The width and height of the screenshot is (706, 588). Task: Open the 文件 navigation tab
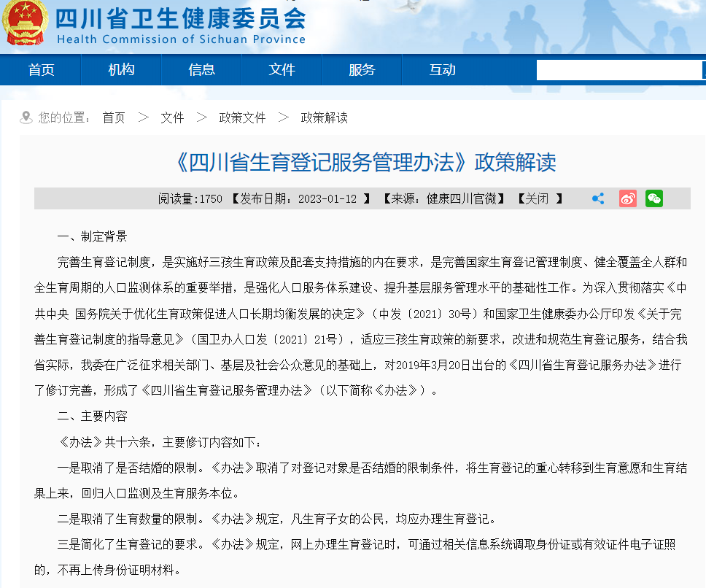point(282,70)
